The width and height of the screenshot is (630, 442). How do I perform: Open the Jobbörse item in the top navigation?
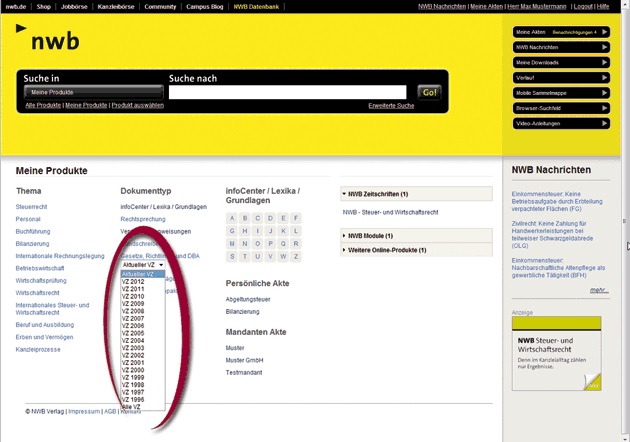74,6
